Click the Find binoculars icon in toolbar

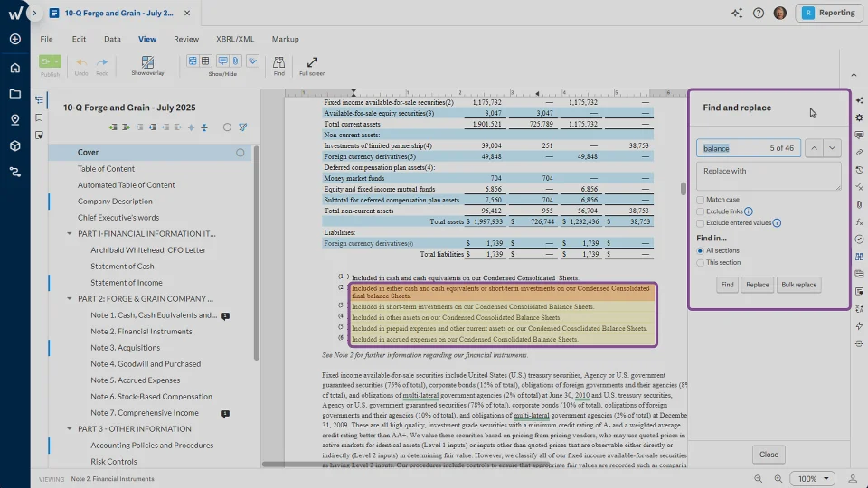[278, 61]
